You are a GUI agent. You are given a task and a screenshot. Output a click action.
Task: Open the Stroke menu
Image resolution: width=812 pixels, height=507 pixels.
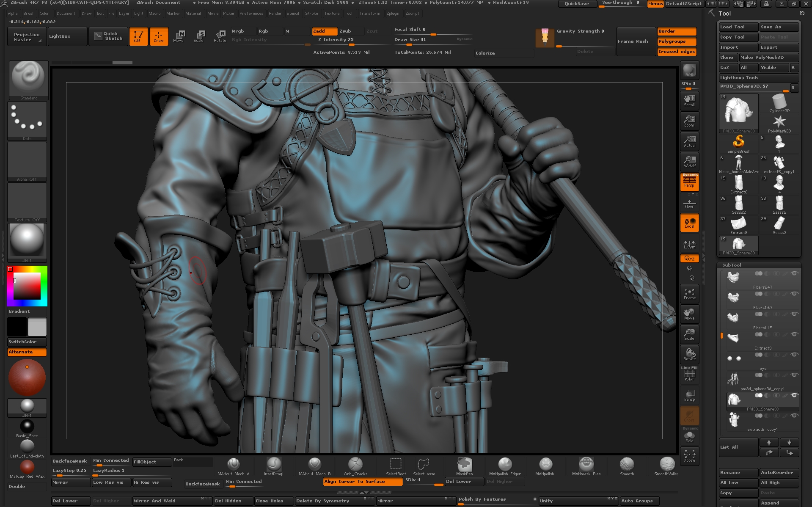click(311, 14)
